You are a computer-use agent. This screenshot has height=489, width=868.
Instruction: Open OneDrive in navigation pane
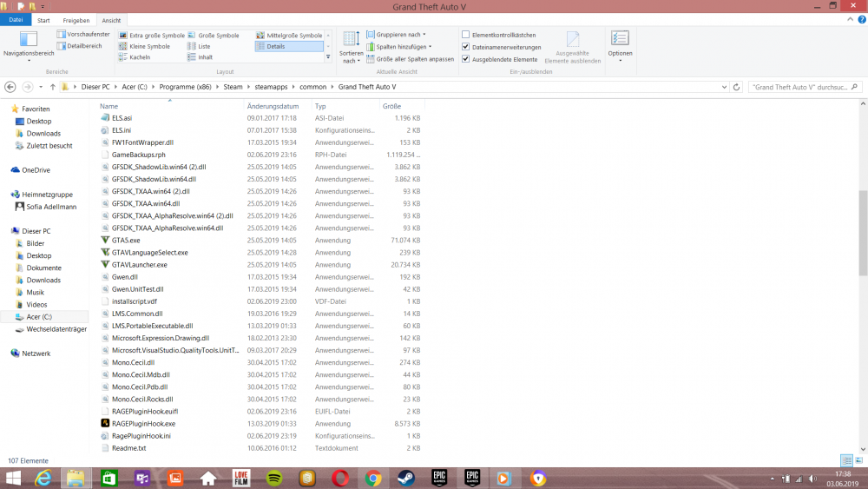[36, 170]
